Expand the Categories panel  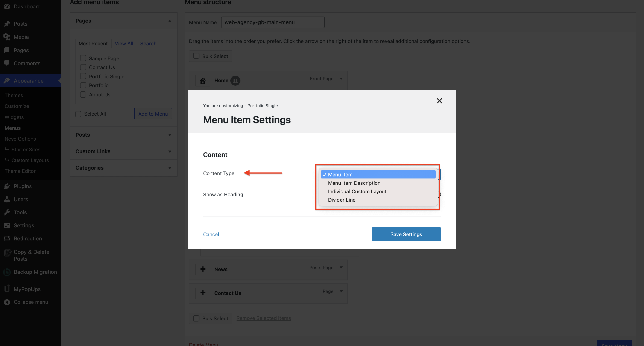[170, 168]
